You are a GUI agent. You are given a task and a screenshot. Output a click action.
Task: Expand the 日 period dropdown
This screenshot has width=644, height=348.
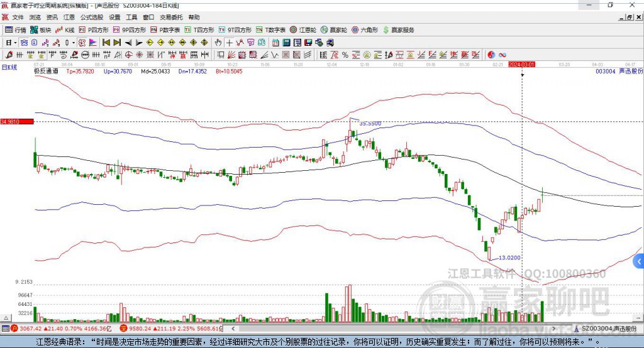15,42
